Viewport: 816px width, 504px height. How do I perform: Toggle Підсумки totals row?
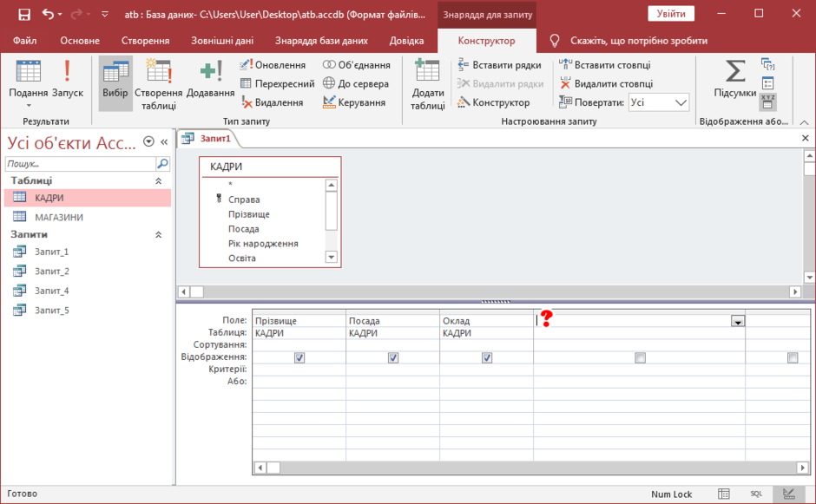point(734,78)
